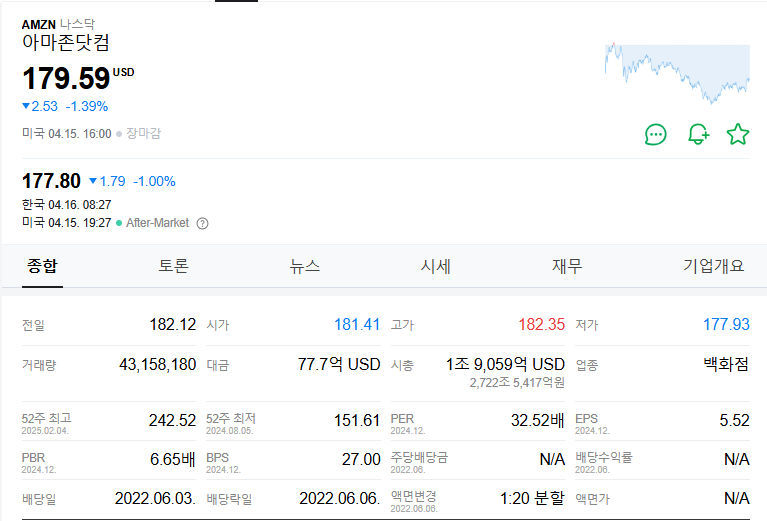Click the volume value 43,158,180
This screenshot has height=521, width=767.
(158, 364)
